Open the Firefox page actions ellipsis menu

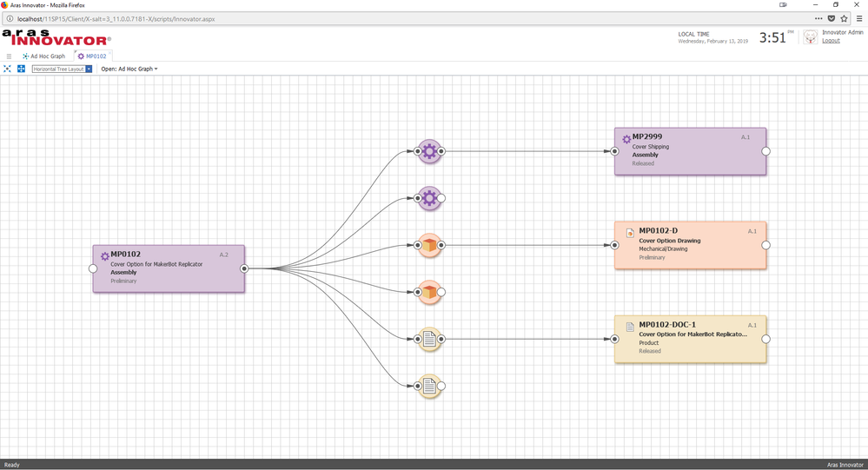(818, 18)
